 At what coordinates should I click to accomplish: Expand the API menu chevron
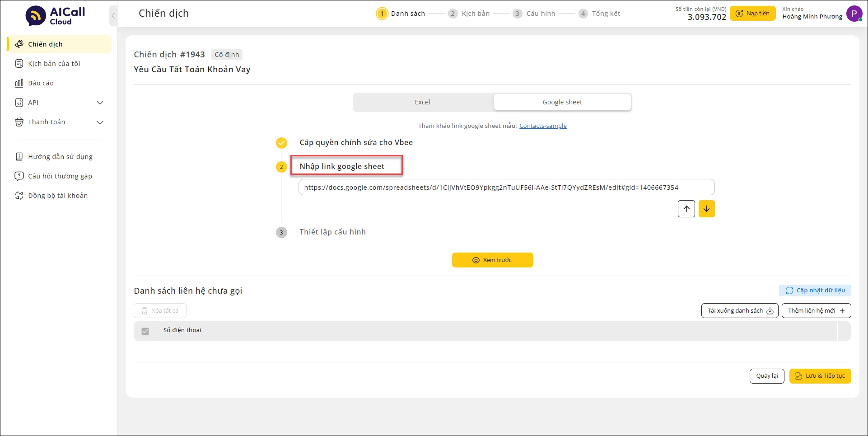(x=100, y=103)
